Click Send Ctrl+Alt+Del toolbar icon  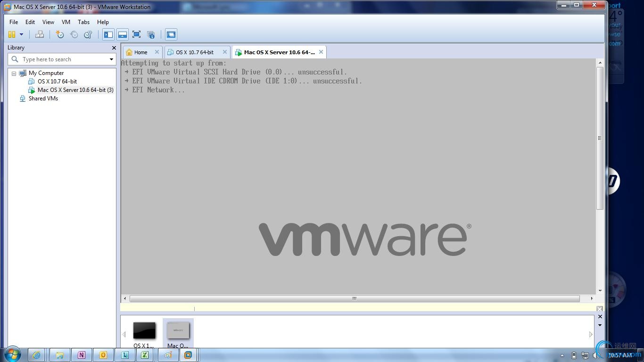pyautogui.click(x=40, y=34)
